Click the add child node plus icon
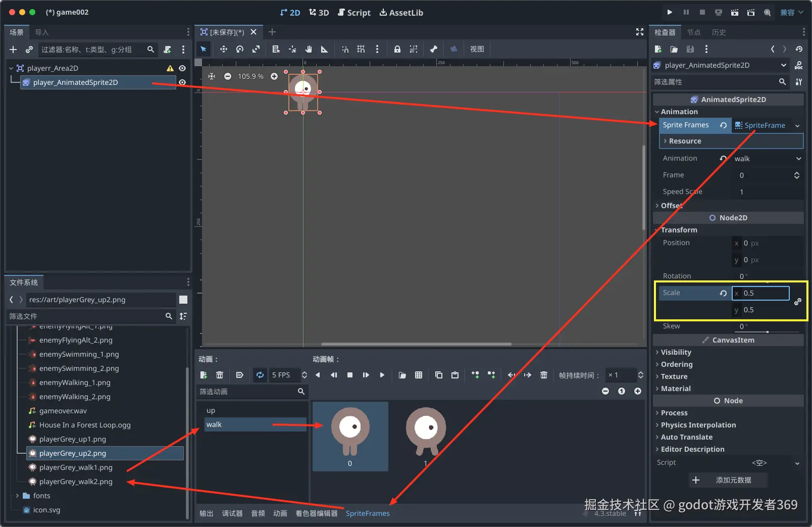This screenshot has width=812, height=527. click(x=13, y=50)
